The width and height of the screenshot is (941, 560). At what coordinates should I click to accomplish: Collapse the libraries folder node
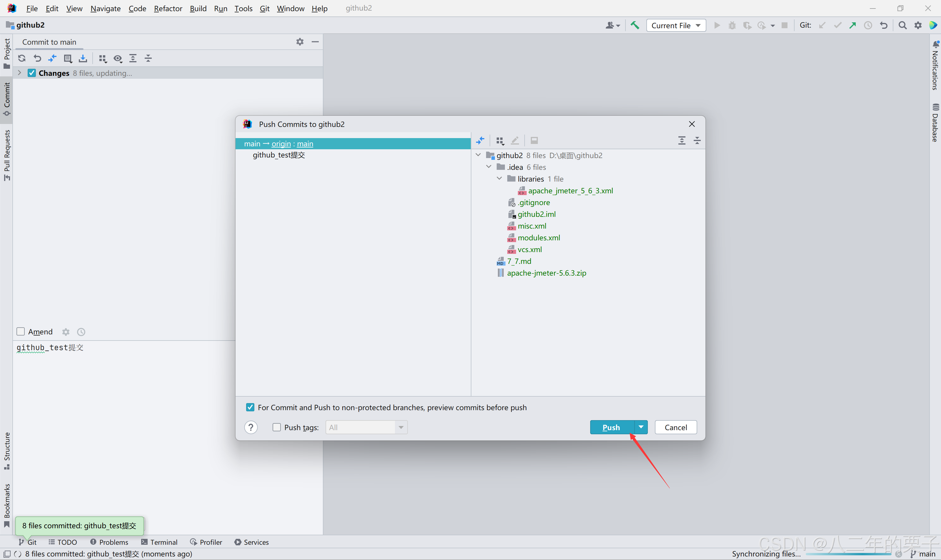click(x=499, y=179)
